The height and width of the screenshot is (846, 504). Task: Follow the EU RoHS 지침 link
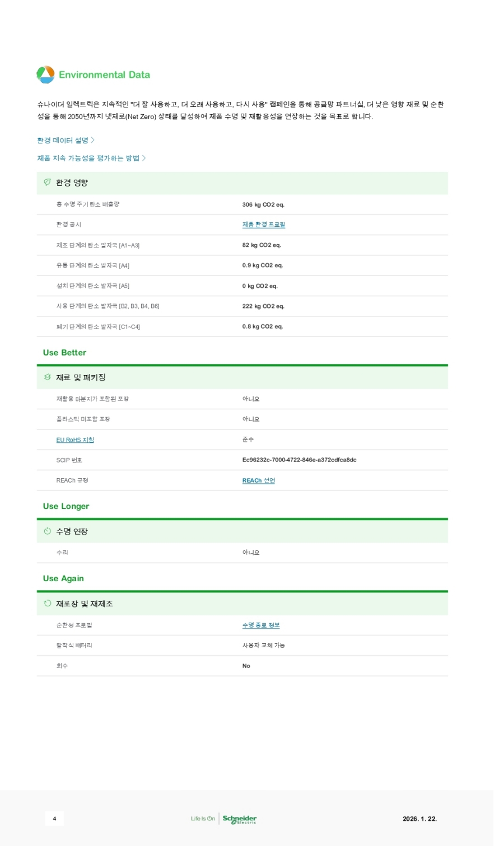click(75, 440)
